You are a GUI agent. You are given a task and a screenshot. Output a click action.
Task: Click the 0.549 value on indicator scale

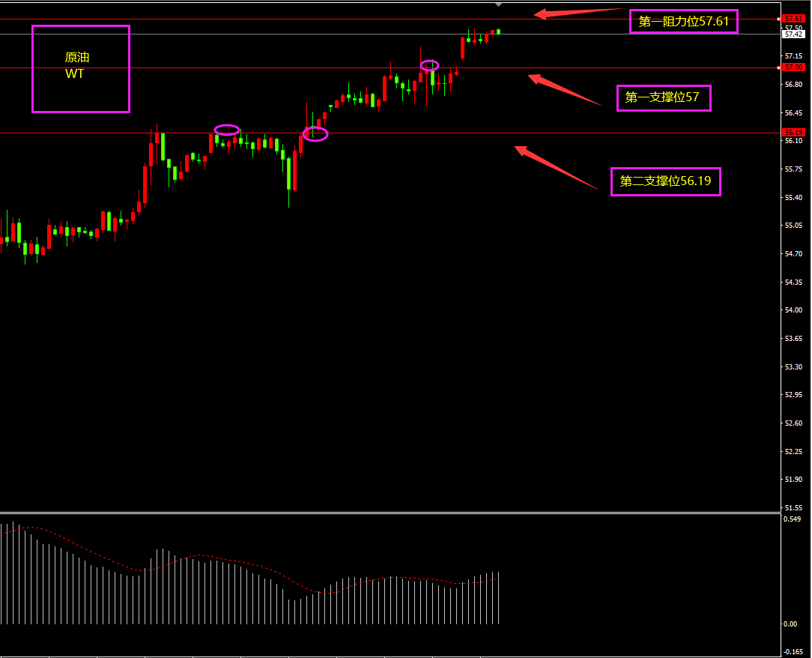point(792,519)
